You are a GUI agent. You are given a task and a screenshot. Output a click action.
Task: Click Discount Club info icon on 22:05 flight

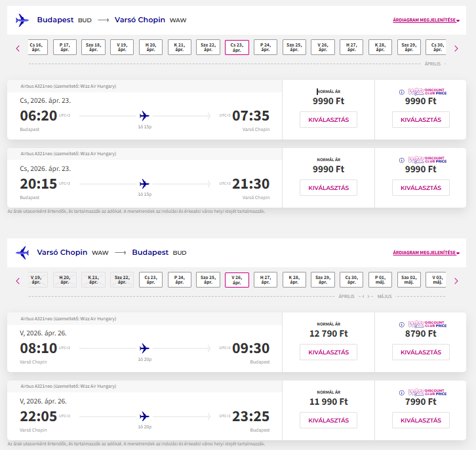click(x=401, y=392)
